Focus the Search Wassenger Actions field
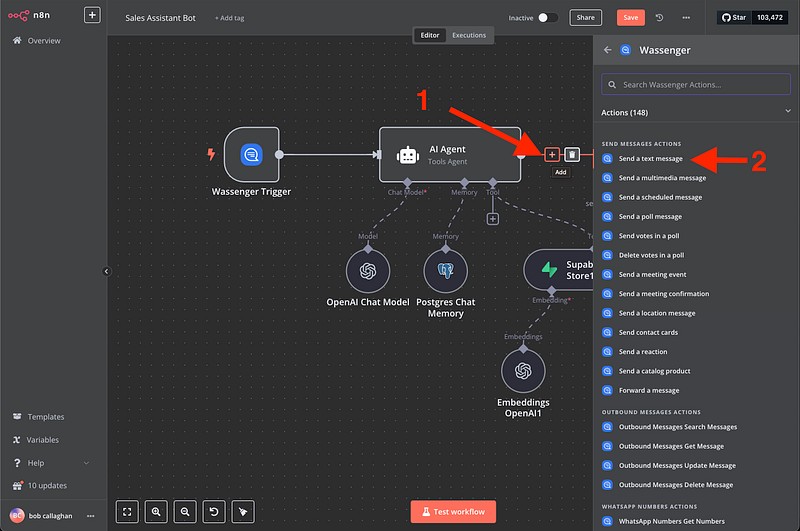This screenshot has width=800, height=531. click(x=696, y=84)
